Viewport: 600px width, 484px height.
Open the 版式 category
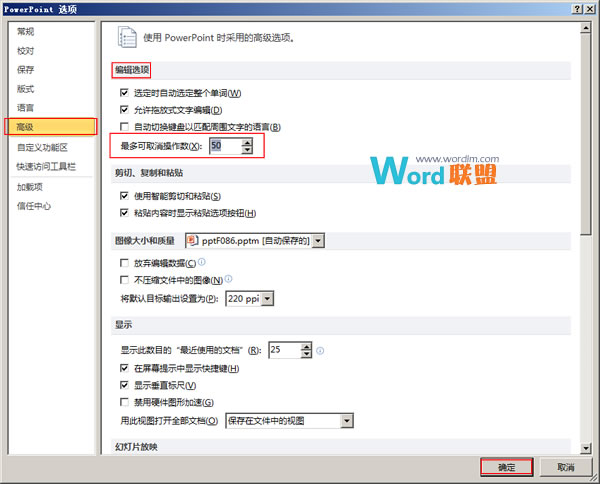click(x=26, y=89)
